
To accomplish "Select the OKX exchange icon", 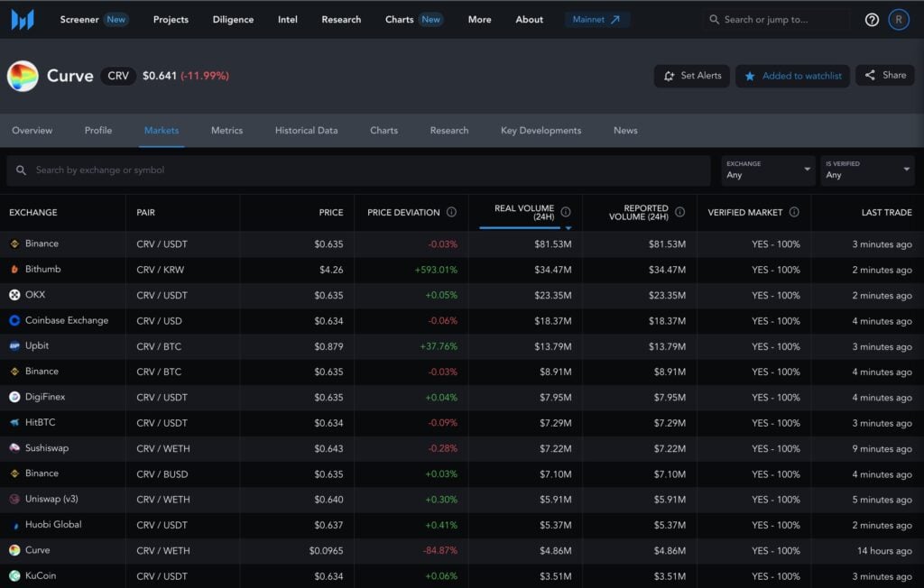I will pos(15,295).
